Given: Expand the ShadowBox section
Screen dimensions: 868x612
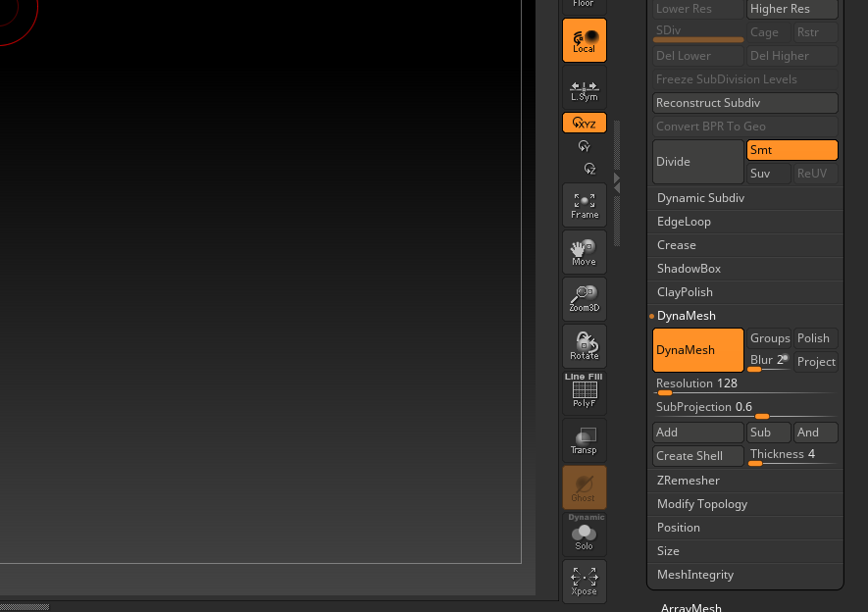Looking at the screenshot, I should tap(745, 269).
